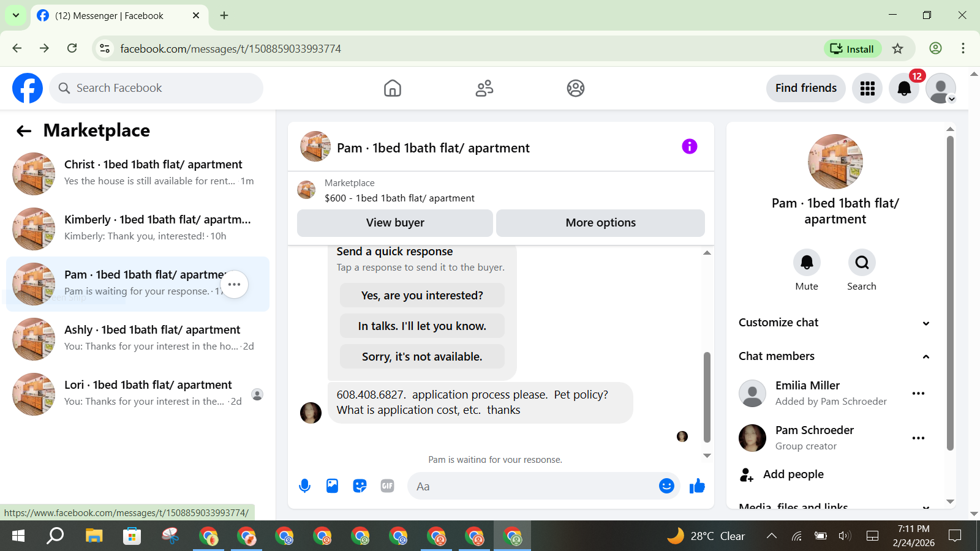This screenshot has height=551, width=980.
Task: View site information icon in address bar
Action: 105,48
